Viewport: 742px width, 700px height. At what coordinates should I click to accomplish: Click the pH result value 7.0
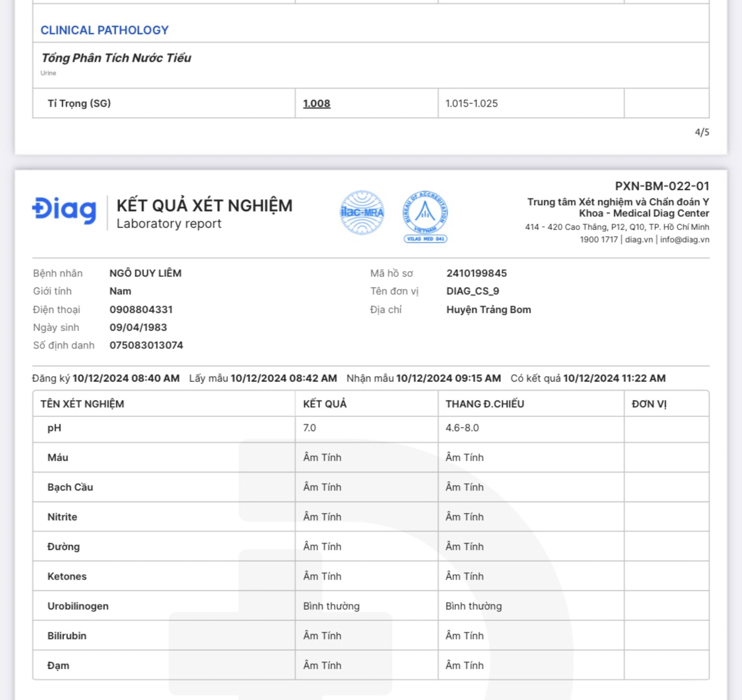pos(310,428)
